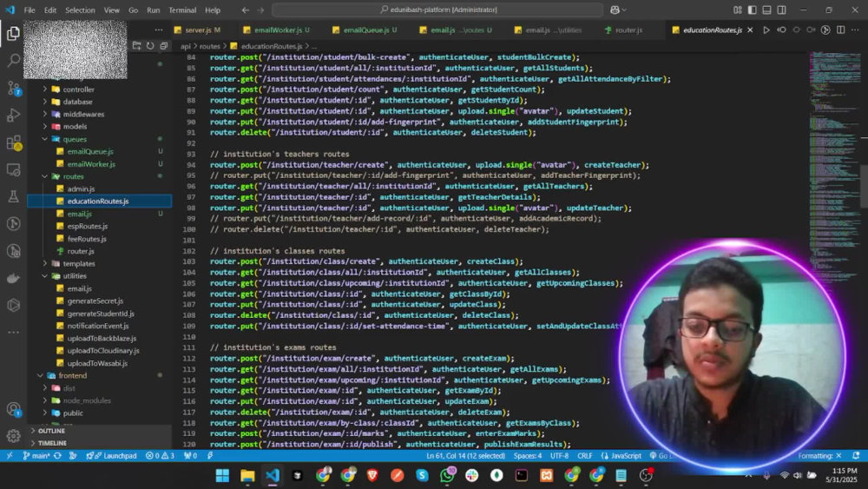Open remote window indicator in status bar
The image size is (868, 489).
click(9, 456)
